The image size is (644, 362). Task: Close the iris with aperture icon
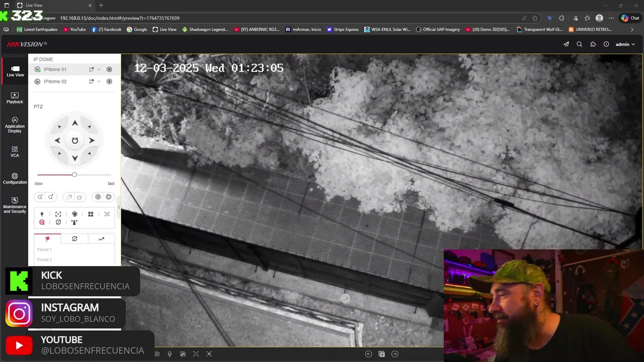[x=98, y=197]
